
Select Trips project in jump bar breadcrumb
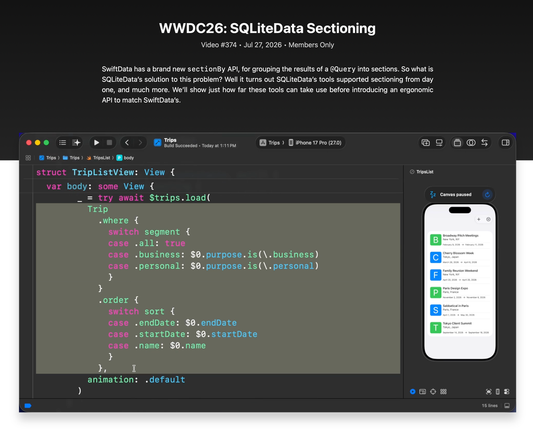tap(48, 158)
